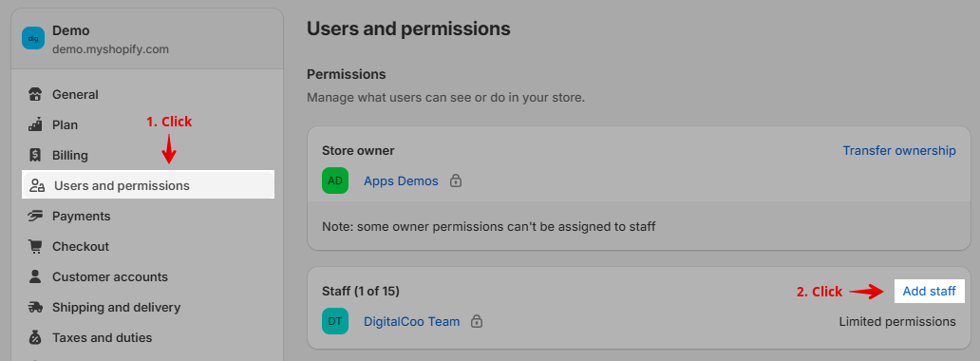
Task: Click the Customer accounts person icon
Action: tap(36, 276)
